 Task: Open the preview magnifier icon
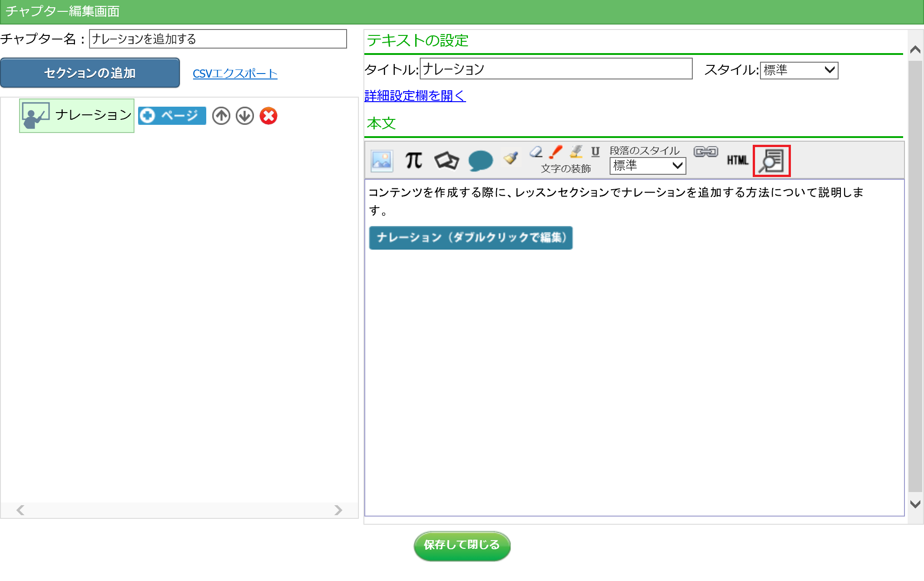tap(771, 161)
